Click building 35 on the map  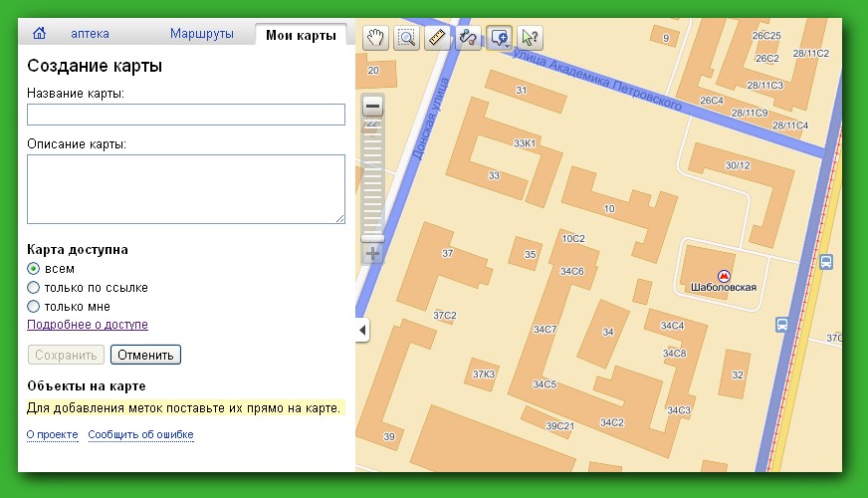[x=530, y=254]
